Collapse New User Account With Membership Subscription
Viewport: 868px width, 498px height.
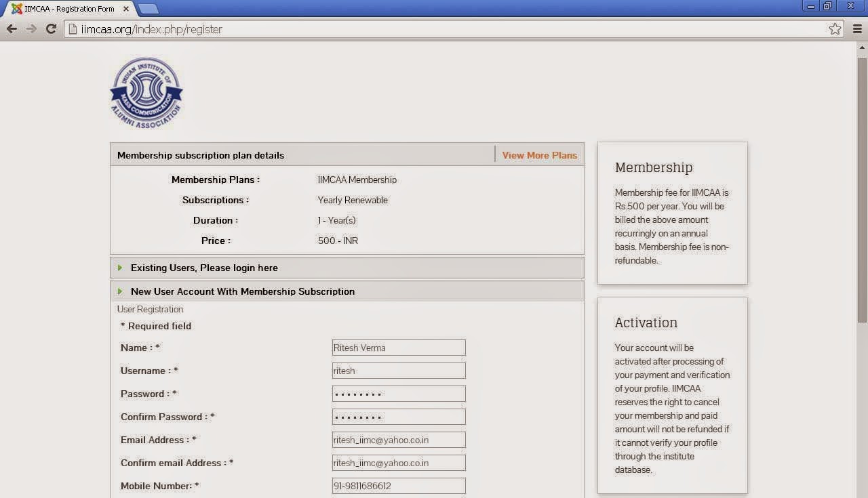click(x=347, y=291)
